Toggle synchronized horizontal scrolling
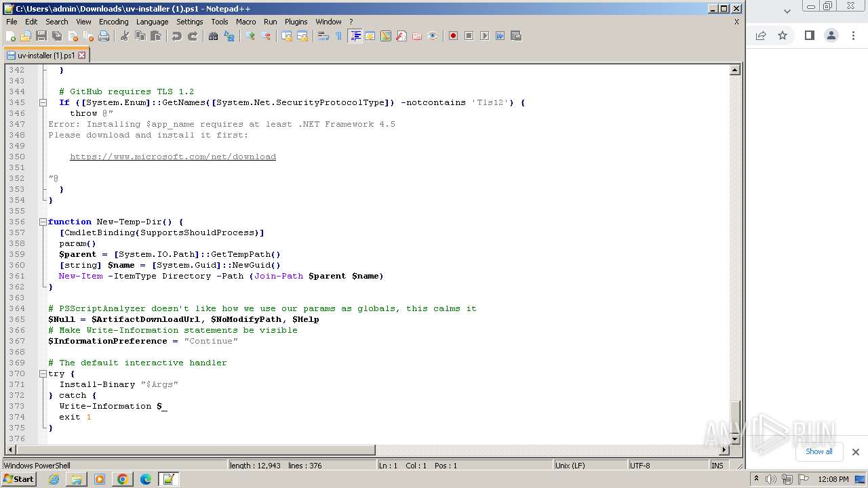 click(x=302, y=36)
